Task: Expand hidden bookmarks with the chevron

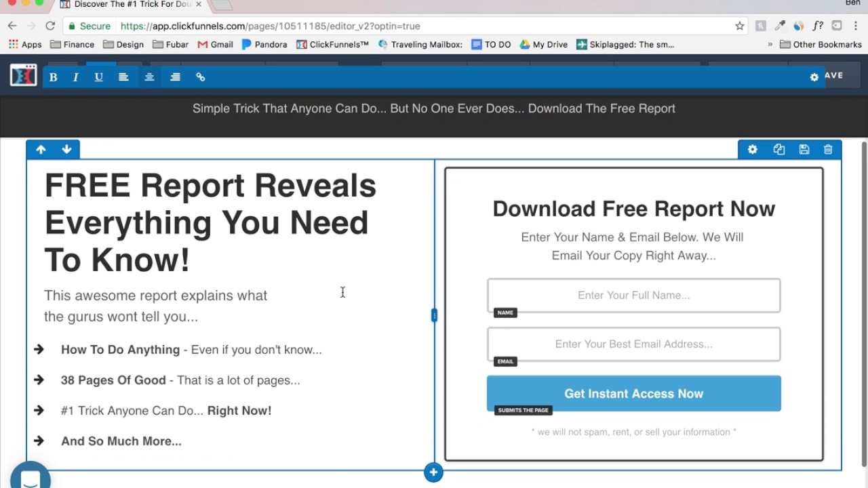Action: tap(770, 45)
